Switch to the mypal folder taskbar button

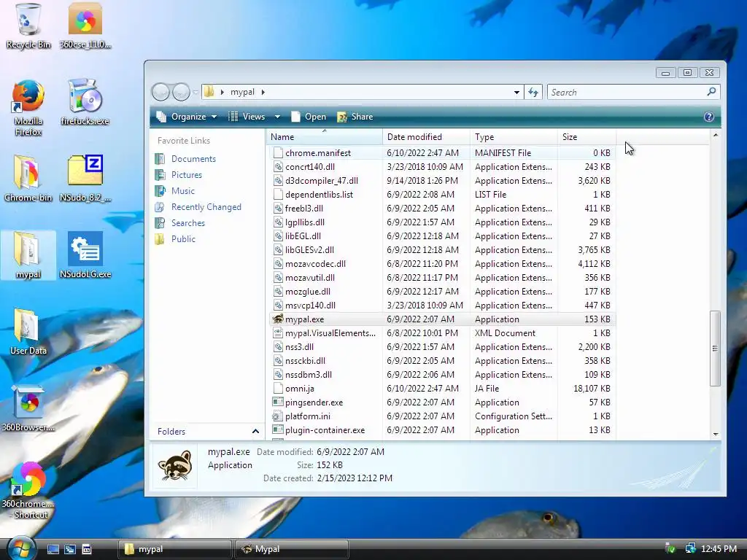pos(175,549)
